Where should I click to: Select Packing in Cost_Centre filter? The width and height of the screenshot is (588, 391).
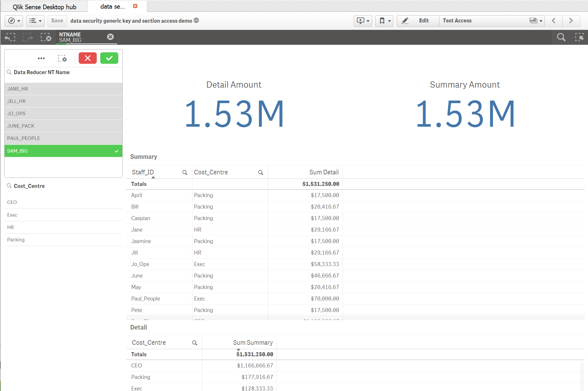63,240
